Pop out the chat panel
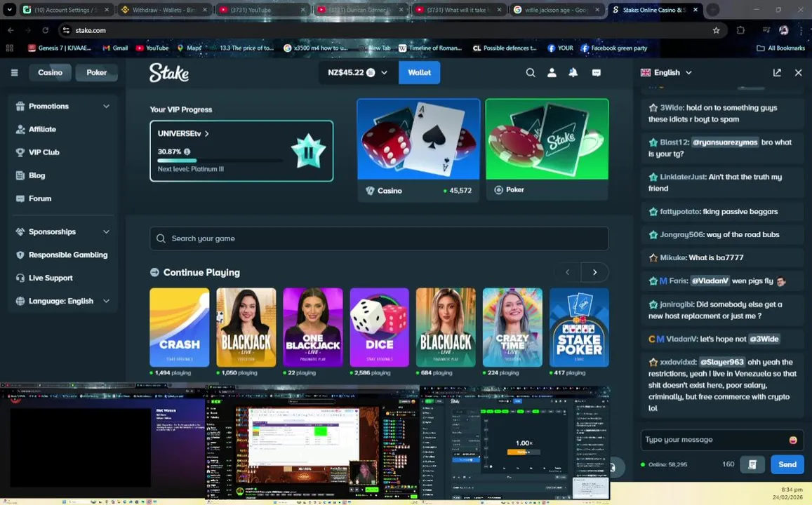Screen dimensions: 812x505 777,72
